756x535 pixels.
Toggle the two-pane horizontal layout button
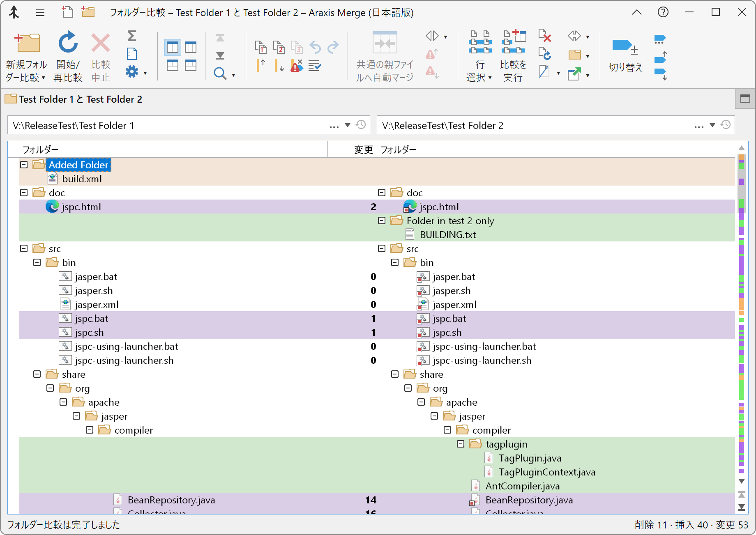(173, 65)
